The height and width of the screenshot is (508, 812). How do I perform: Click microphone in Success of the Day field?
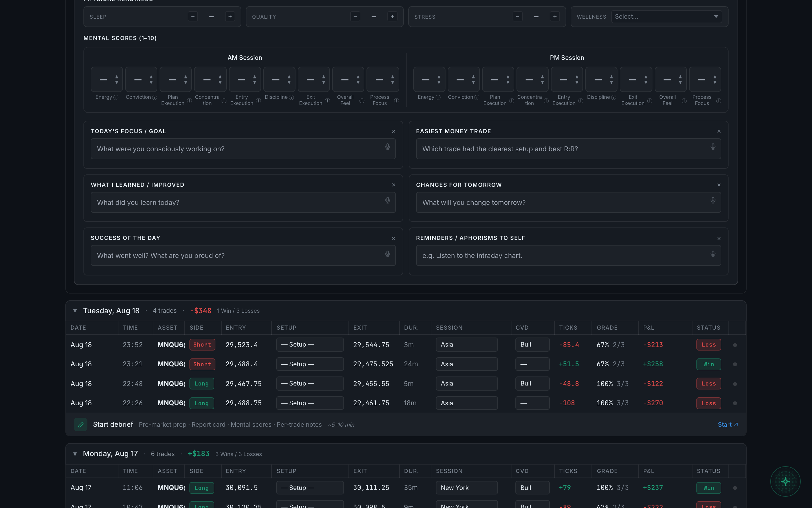tap(388, 254)
